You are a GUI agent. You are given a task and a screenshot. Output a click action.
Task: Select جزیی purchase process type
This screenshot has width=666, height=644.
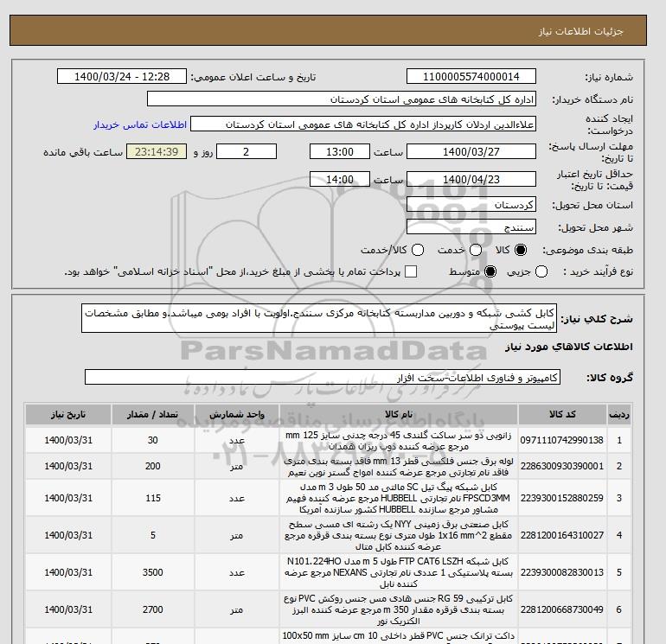pyautogui.click(x=542, y=272)
